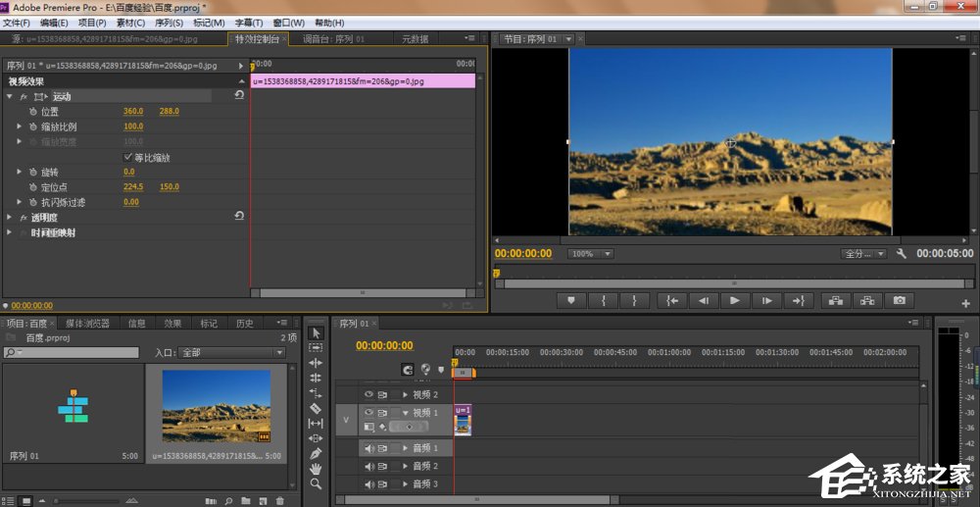Select the Zoom magnifier tool
980x507 pixels.
point(316,483)
